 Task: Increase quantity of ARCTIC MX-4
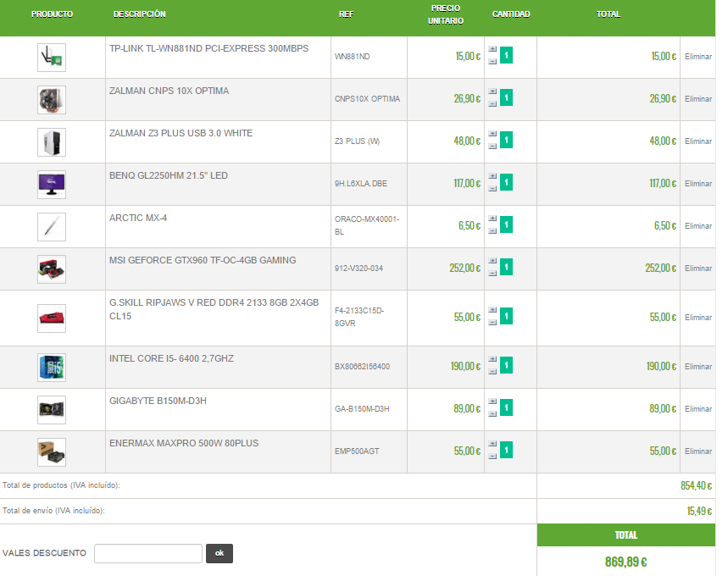(x=492, y=219)
